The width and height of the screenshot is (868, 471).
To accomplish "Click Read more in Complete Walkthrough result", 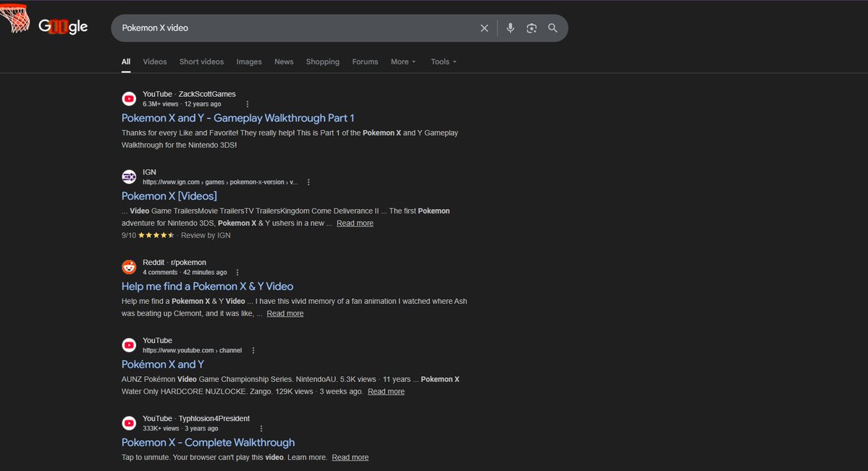I will pos(350,457).
